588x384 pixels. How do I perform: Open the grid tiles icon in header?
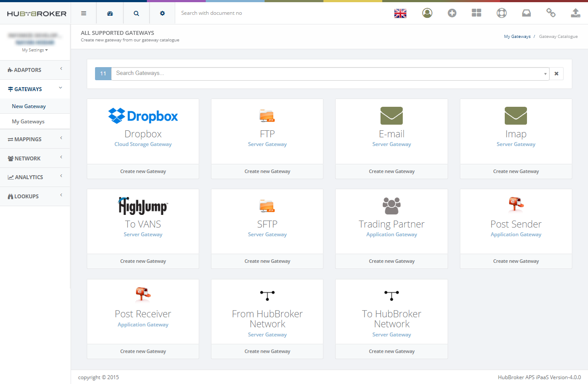(476, 13)
